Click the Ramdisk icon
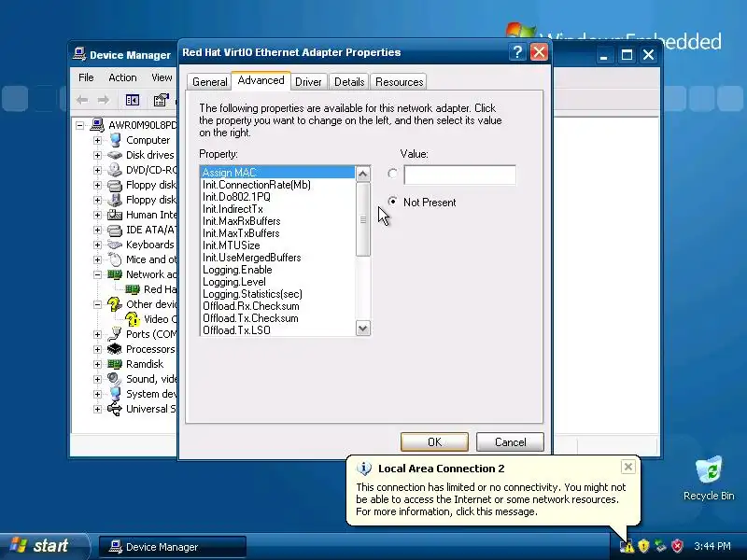This screenshot has height=560, width=747. (115, 364)
